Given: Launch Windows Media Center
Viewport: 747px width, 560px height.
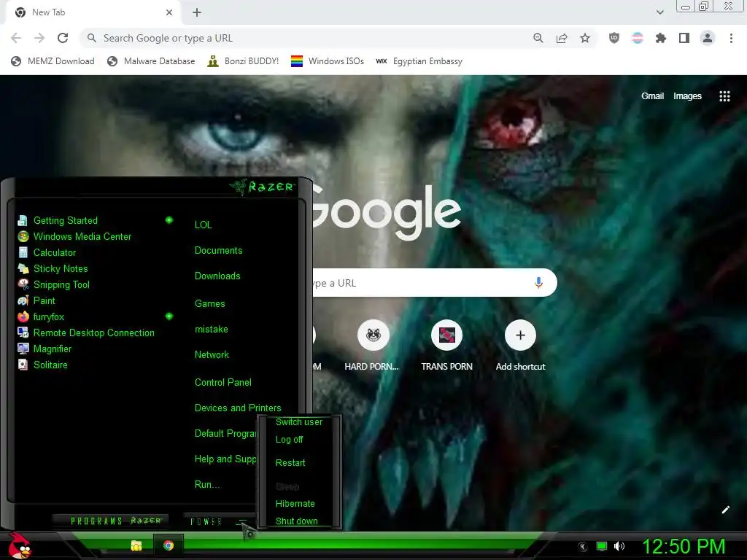Looking at the screenshot, I should pyautogui.click(x=74, y=237).
